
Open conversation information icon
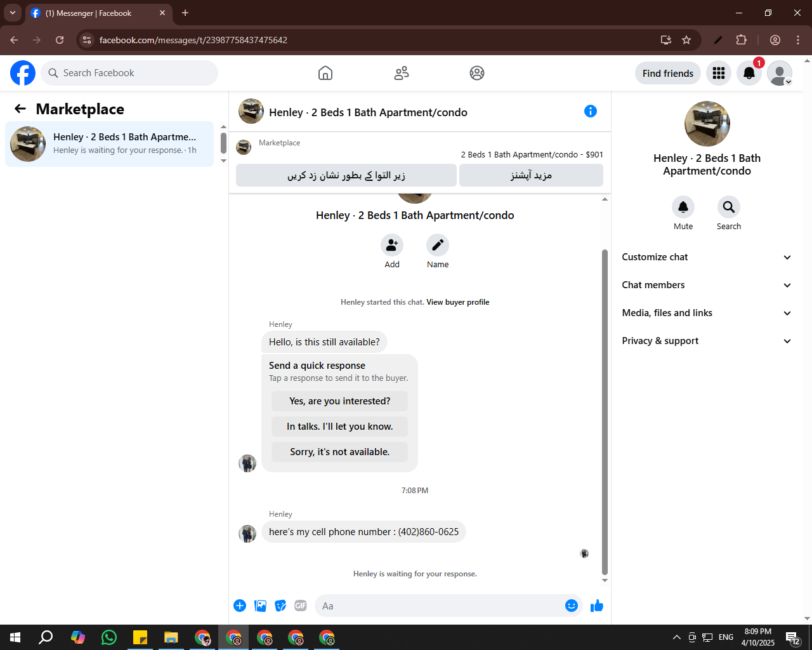591,111
